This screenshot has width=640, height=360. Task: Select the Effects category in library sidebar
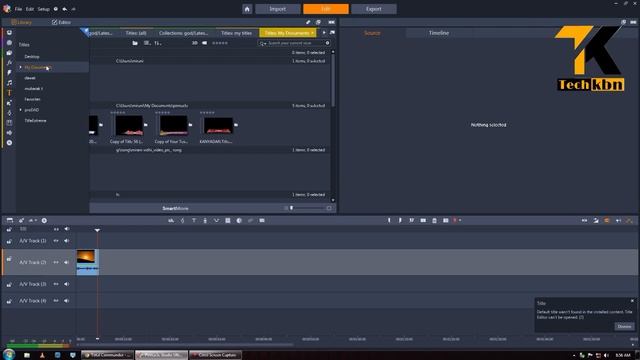(9, 63)
